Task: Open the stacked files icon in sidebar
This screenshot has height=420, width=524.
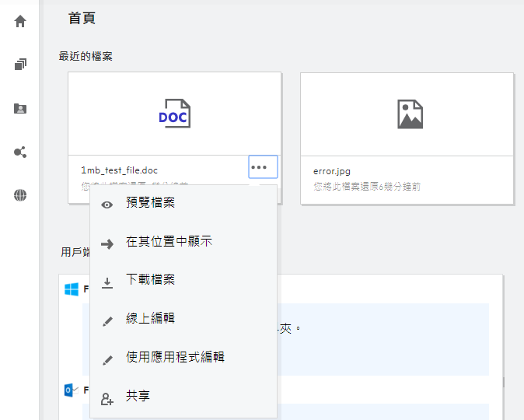Action: (x=20, y=65)
